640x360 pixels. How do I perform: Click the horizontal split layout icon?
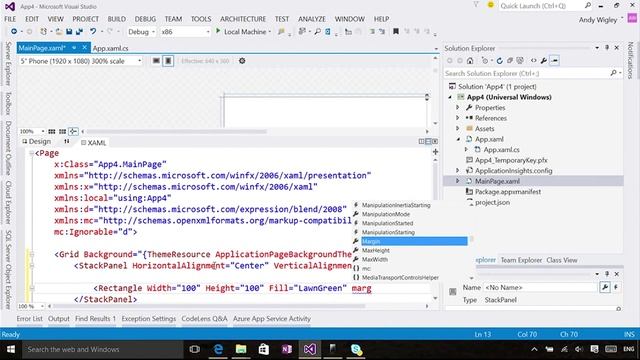(x=428, y=141)
